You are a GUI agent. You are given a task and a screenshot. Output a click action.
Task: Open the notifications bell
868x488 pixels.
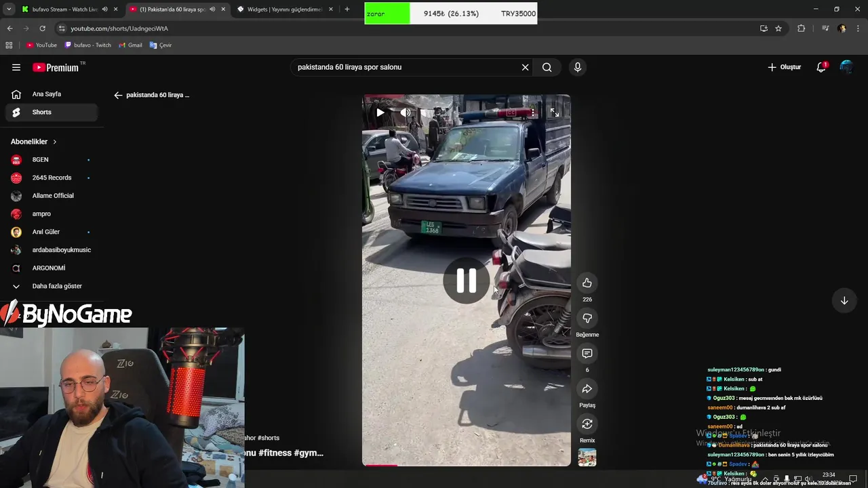point(821,67)
